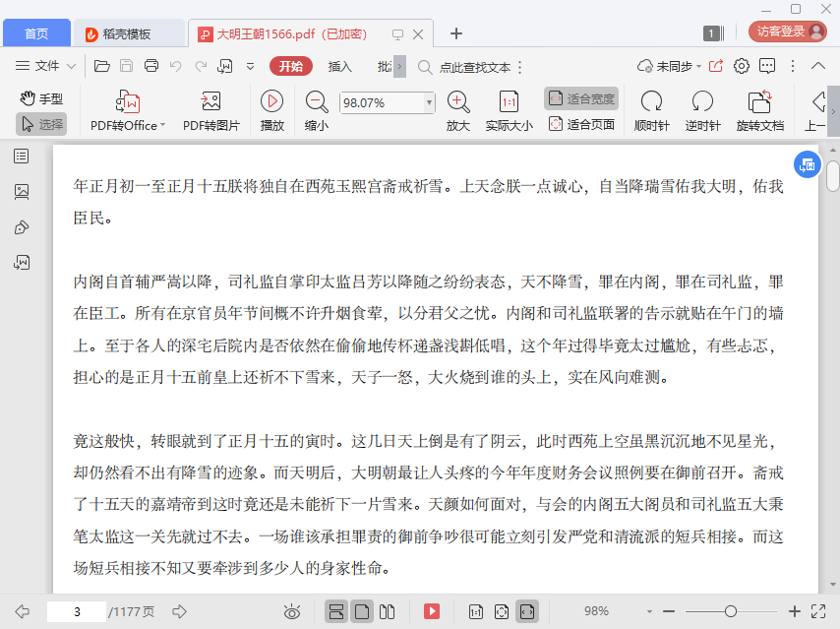Set view to 实际大小

509,111
